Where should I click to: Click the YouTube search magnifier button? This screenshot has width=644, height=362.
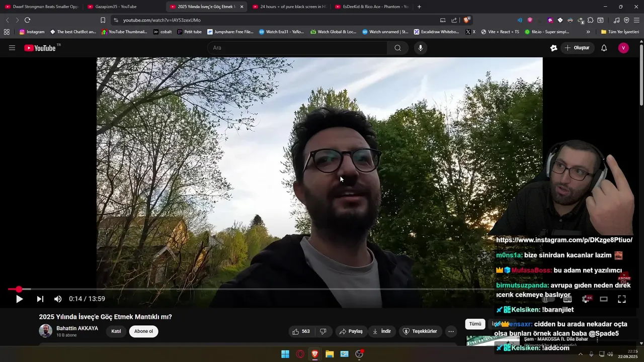[397, 48]
